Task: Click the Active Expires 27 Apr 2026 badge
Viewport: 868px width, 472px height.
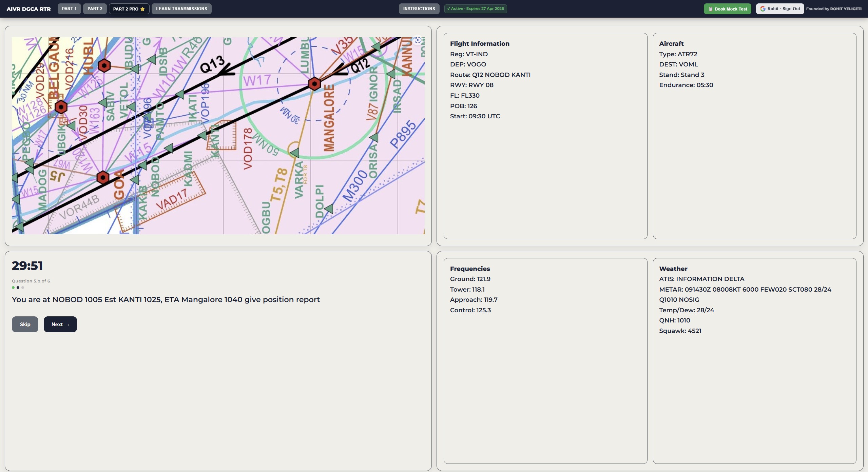Action: 475,8
